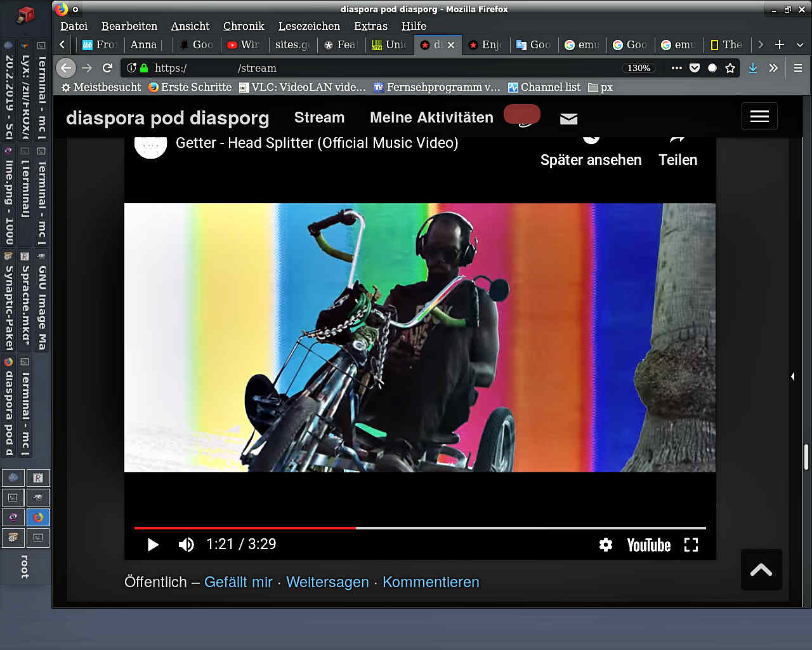
Task: Switch to GNU Image Ma taskbar window
Action: click(x=41, y=301)
